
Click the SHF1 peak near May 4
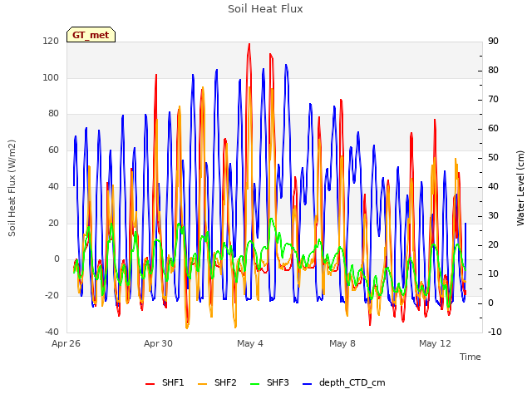tap(249, 44)
